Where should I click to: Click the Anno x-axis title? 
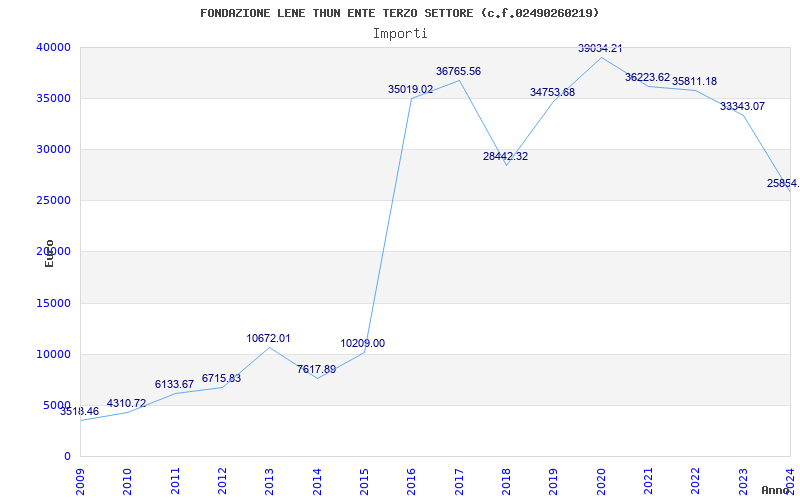point(776,490)
